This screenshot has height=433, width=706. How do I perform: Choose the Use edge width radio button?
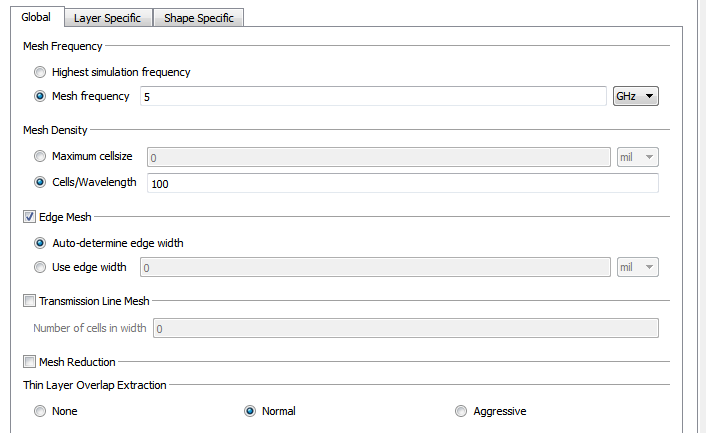pos(40,267)
